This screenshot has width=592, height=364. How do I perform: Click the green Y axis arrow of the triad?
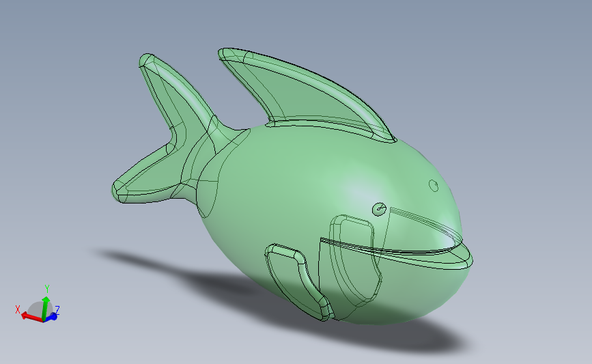(x=46, y=308)
